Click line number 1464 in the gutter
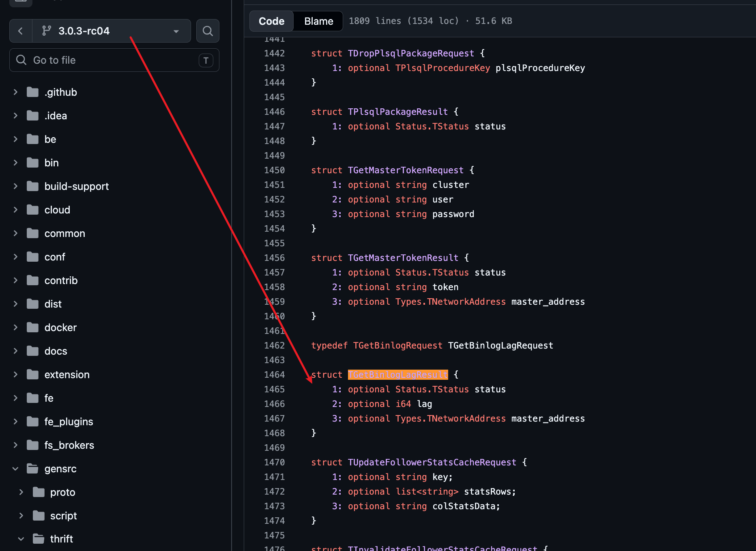Viewport: 756px width, 551px height. [x=275, y=375]
